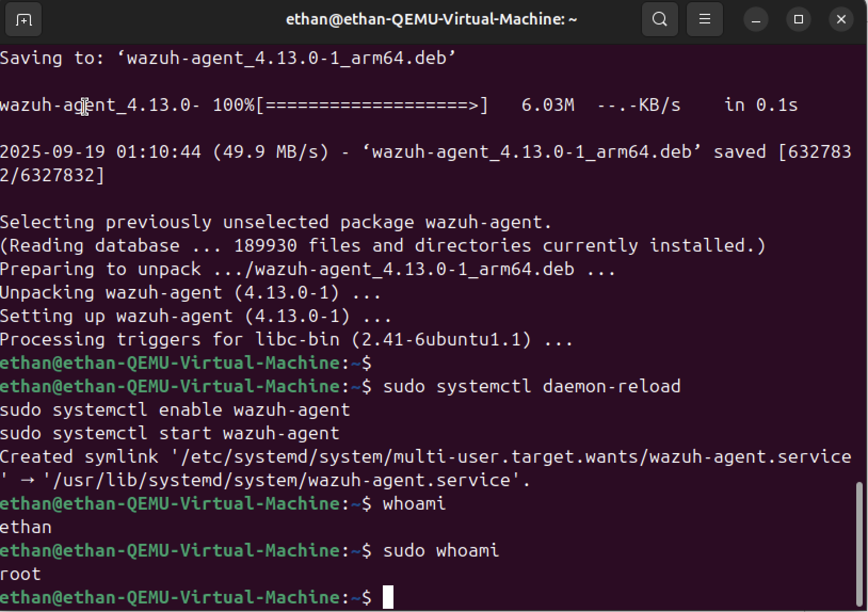Click the 'root' output line

[20, 574]
